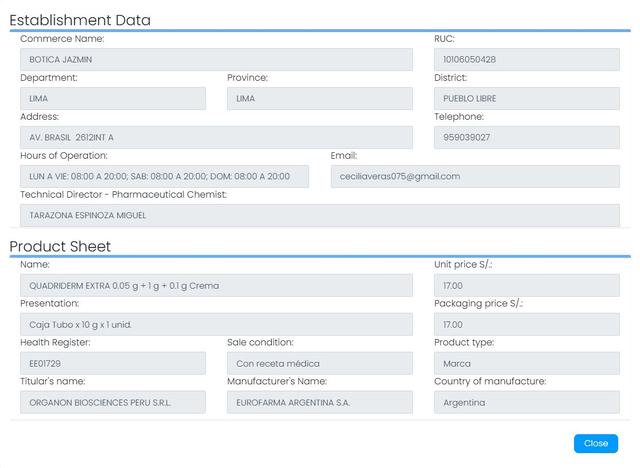Click the Unit price S/.: label

463,264
